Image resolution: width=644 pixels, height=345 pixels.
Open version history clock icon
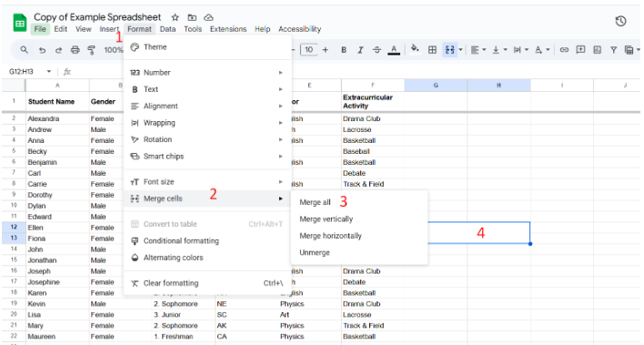click(x=620, y=21)
